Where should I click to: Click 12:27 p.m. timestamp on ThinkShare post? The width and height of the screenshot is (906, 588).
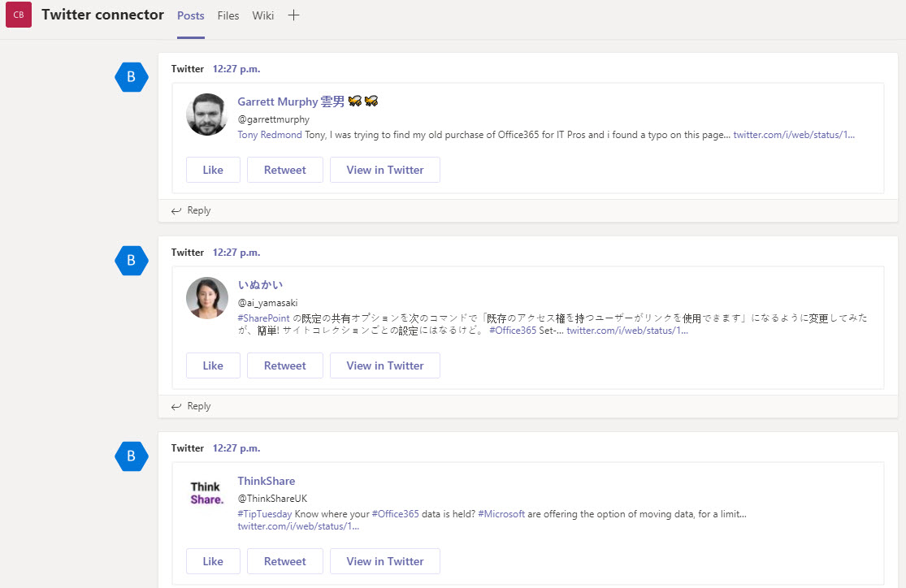(236, 448)
